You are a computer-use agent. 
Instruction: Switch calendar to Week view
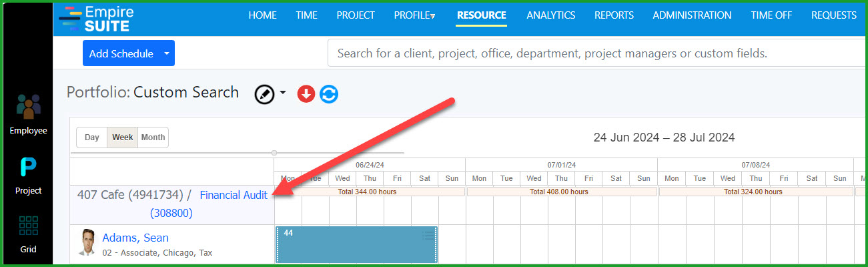(123, 138)
